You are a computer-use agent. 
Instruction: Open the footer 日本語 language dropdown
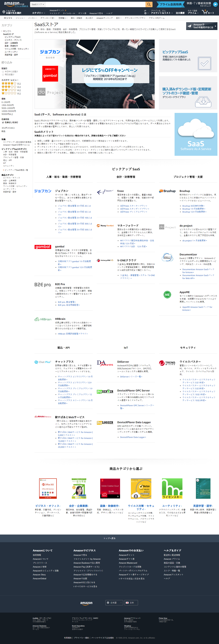[x=115, y=603]
